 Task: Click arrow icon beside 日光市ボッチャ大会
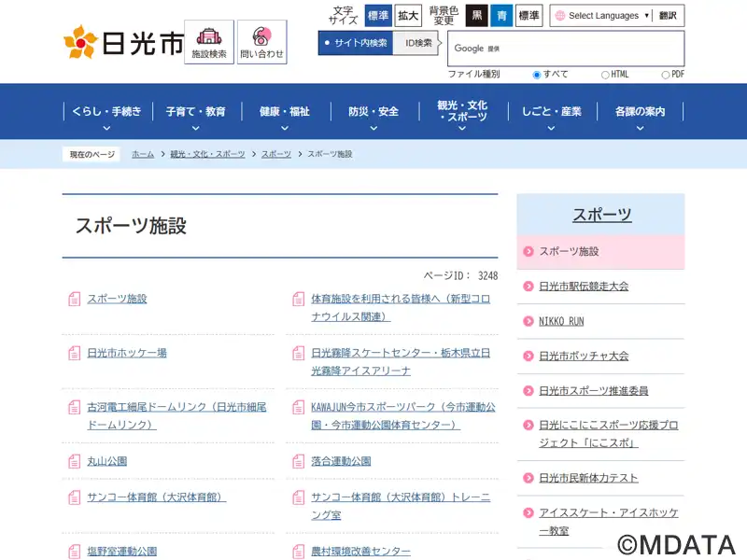pos(528,356)
